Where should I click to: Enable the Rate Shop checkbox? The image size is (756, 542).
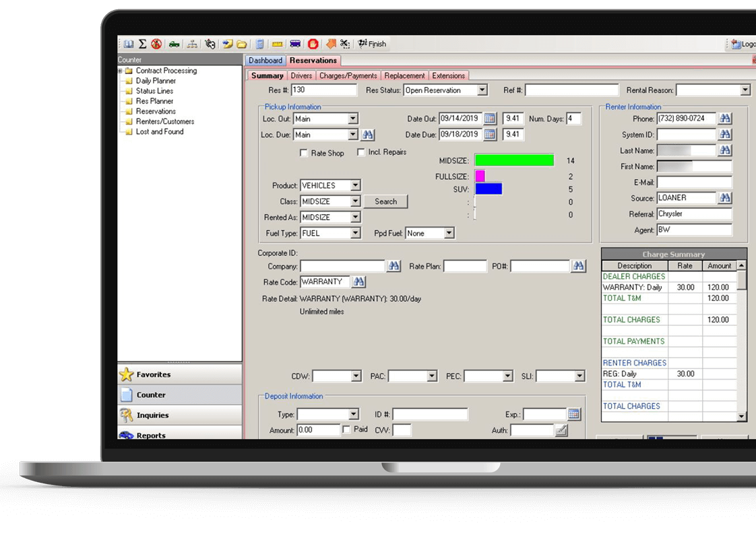click(303, 153)
